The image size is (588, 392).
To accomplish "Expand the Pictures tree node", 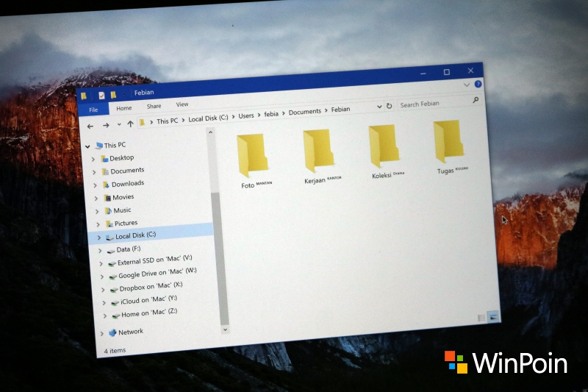I will (98, 225).
